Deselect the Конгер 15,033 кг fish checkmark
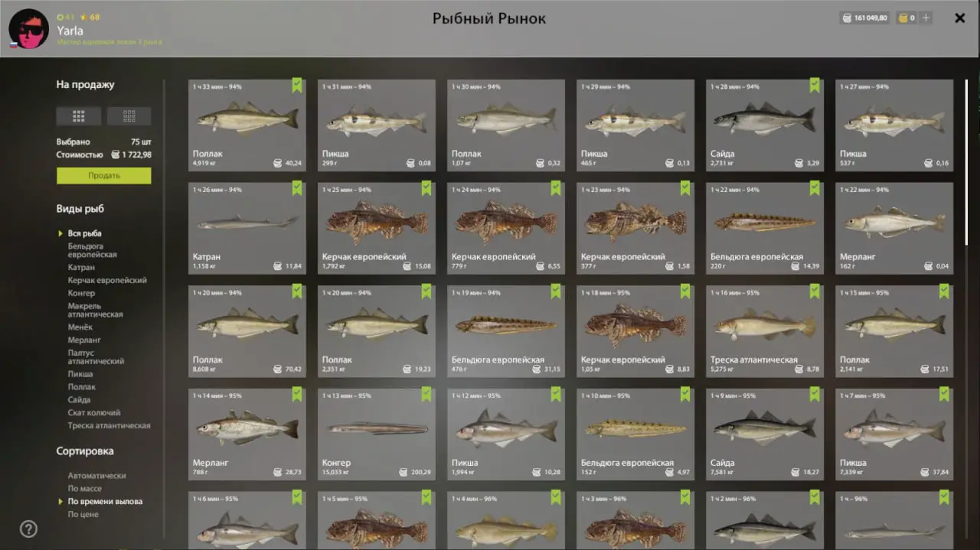This screenshot has height=550, width=980. (x=426, y=395)
